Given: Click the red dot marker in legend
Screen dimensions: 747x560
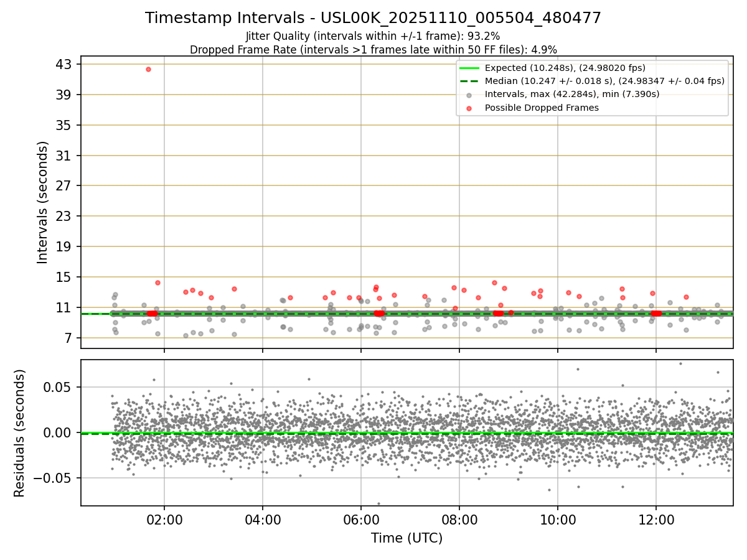Looking at the screenshot, I should tap(469, 108).
